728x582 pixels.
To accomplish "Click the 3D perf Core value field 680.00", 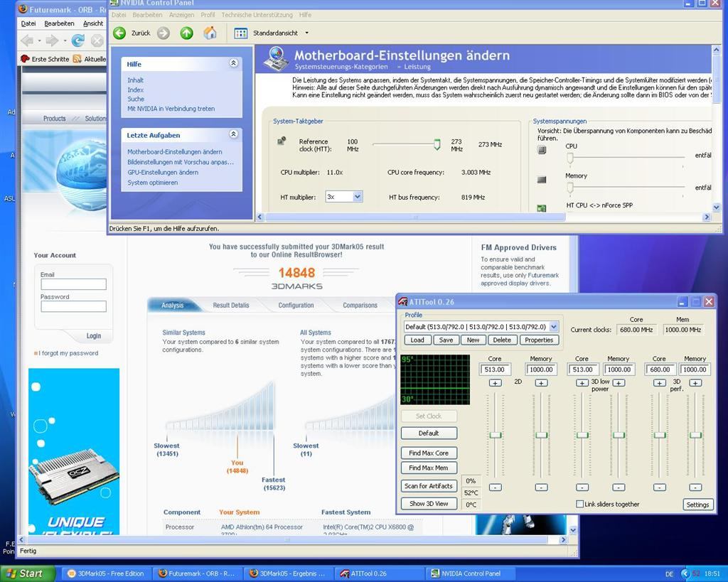I will (x=660, y=370).
